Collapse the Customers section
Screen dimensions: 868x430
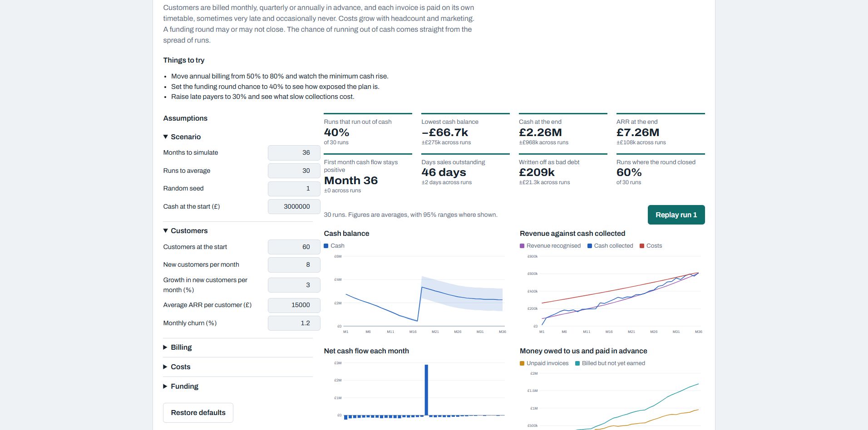(185, 230)
